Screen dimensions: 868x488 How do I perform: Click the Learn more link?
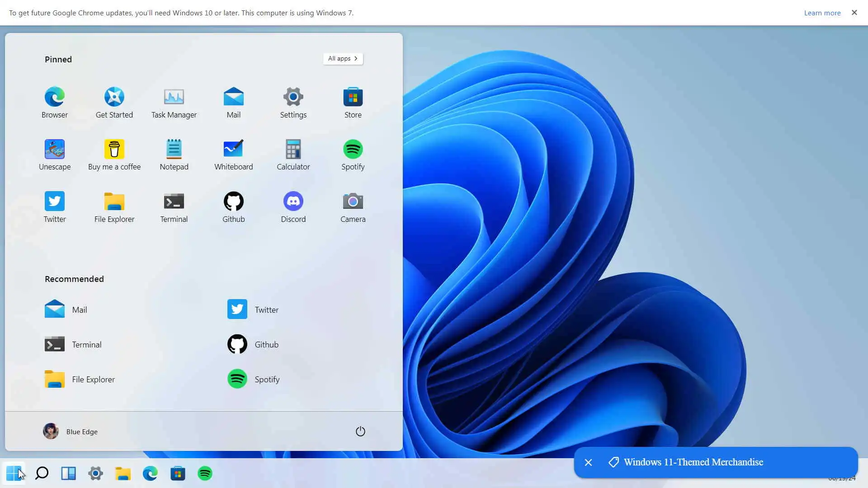[822, 13]
